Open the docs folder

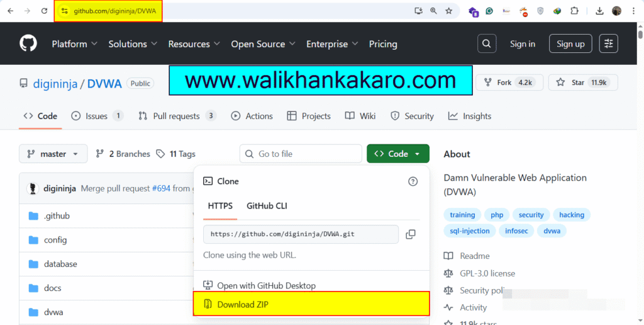[x=53, y=288]
